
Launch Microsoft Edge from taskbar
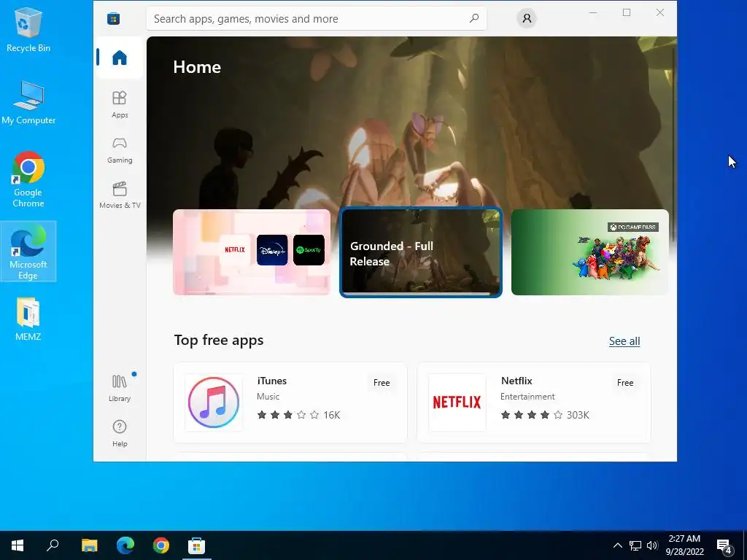pos(125,545)
